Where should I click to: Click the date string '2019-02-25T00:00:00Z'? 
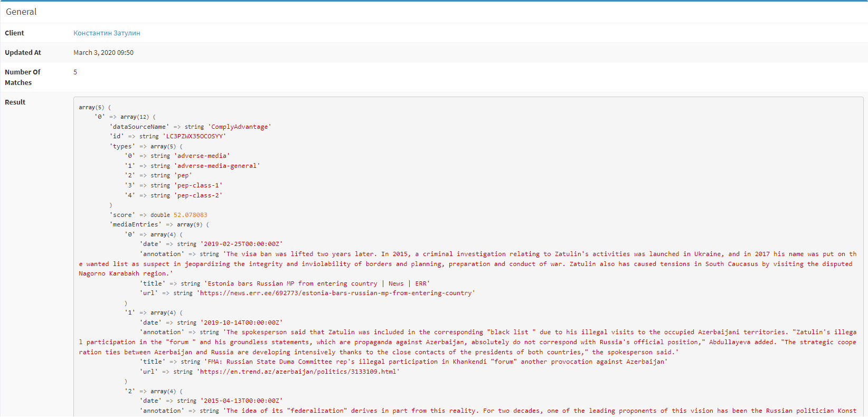tap(241, 244)
